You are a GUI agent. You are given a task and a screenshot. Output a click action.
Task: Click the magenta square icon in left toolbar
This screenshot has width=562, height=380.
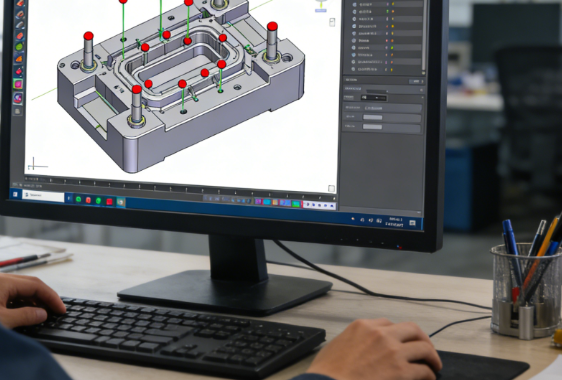[x=18, y=84]
